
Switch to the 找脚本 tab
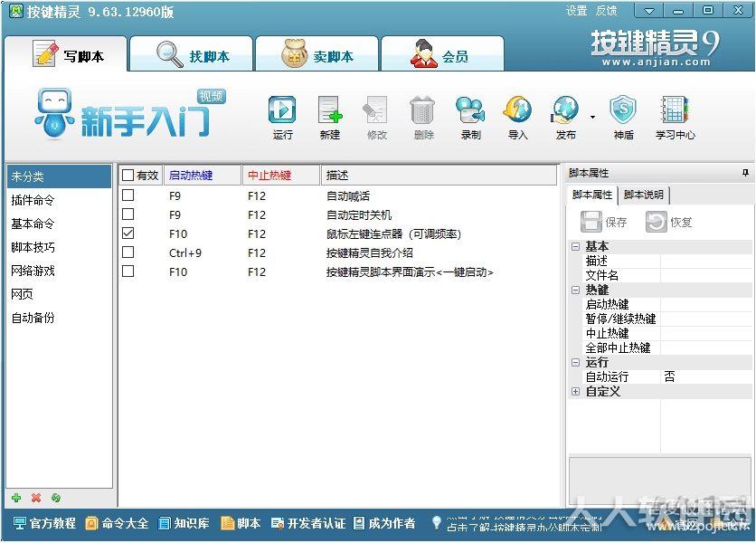click(x=192, y=54)
